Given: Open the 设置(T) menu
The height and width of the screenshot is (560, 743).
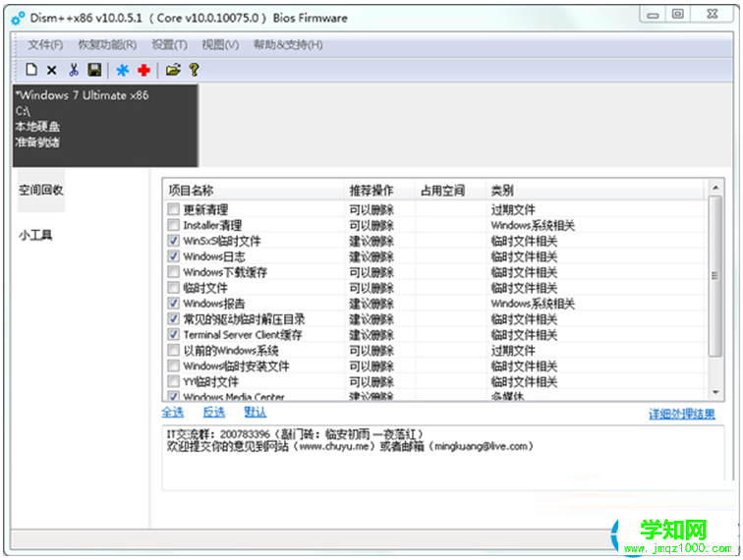Looking at the screenshot, I should point(170,45).
